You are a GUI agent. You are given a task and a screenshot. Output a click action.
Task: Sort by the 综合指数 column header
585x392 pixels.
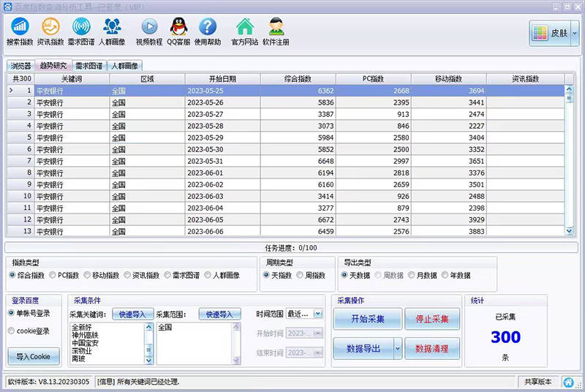pos(298,79)
